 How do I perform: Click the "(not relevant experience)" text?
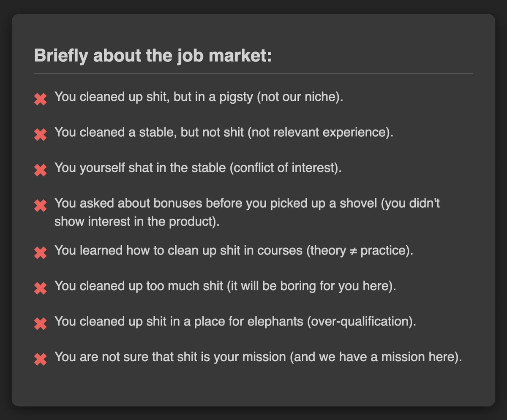[320, 132]
